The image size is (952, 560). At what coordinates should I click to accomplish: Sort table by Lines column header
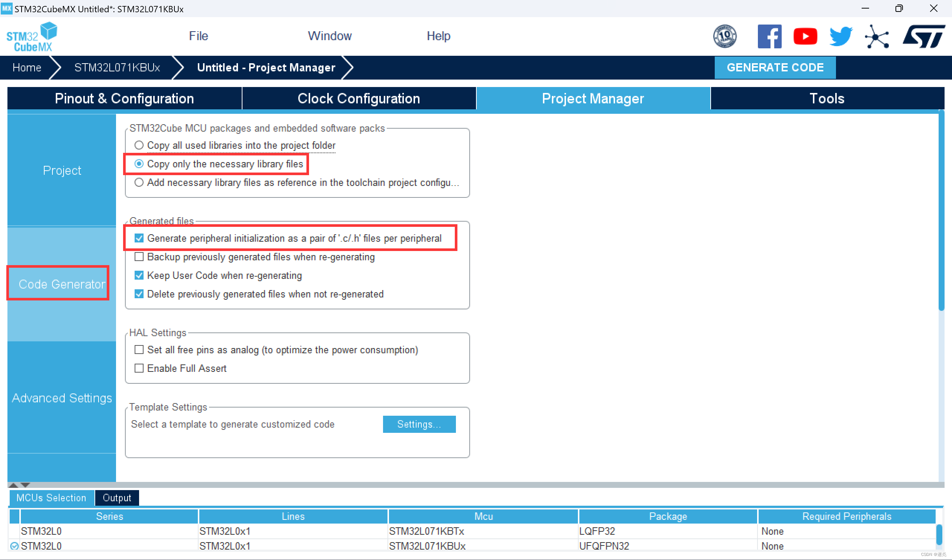[x=293, y=516]
